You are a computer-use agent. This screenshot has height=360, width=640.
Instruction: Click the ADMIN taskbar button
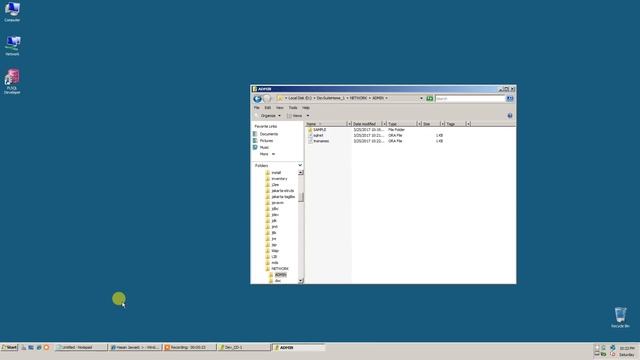298,347
